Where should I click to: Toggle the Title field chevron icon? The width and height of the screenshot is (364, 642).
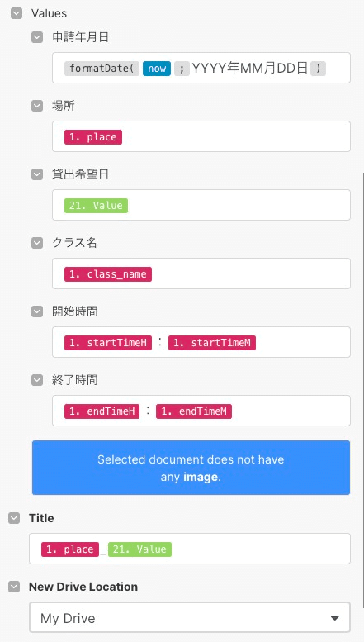[x=14, y=518]
